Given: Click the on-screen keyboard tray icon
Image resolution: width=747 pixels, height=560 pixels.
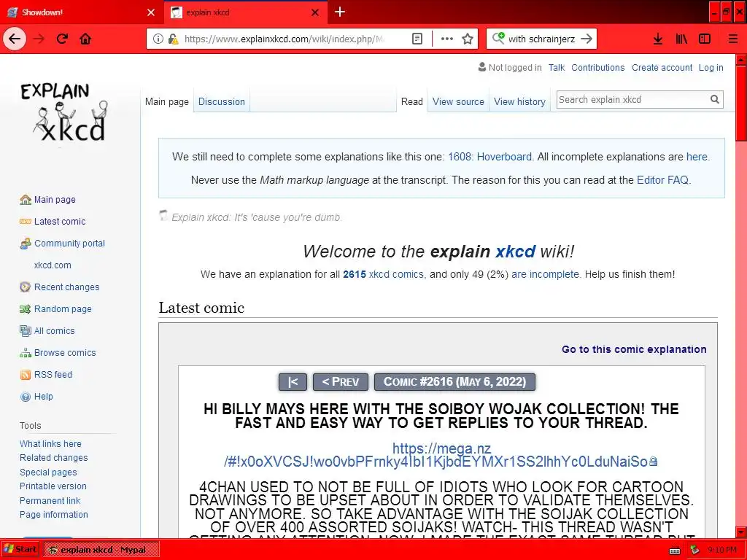Looking at the screenshot, I should 675,551.
